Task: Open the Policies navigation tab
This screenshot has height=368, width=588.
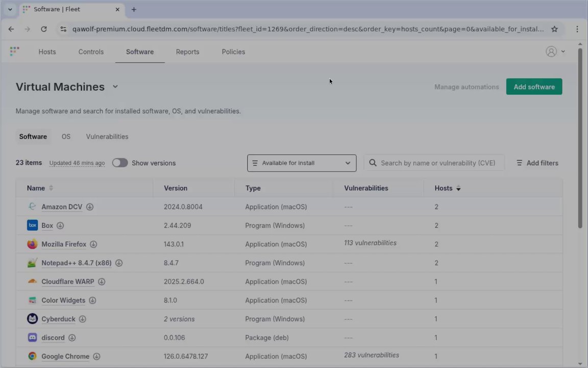Action: tap(233, 52)
